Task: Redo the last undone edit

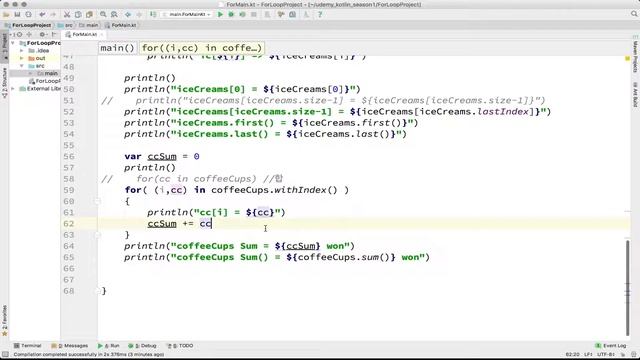Action: tap(53, 15)
